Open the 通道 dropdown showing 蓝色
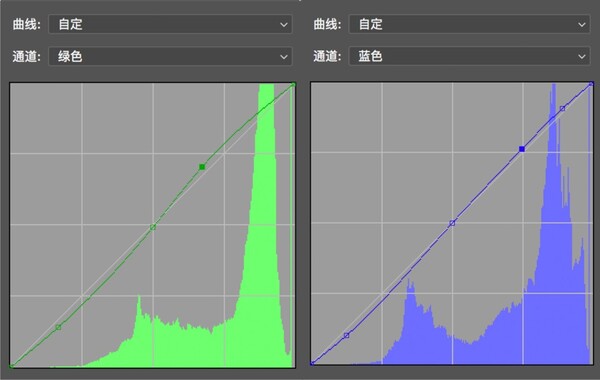The image size is (600, 380). click(x=469, y=56)
